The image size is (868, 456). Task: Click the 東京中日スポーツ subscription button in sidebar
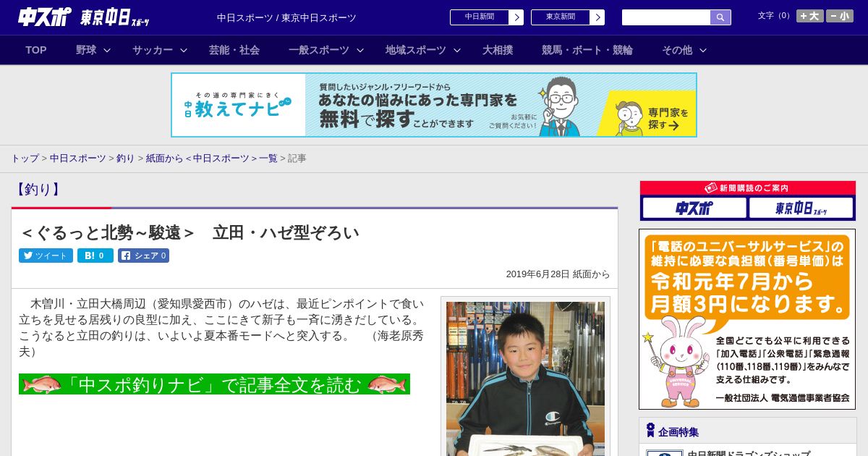(801, 208)
